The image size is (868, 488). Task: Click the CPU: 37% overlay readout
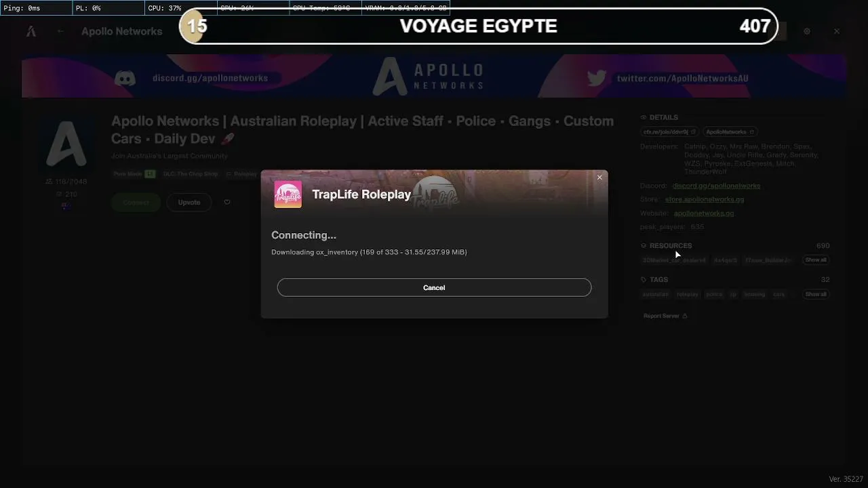[x=165, y=8]
